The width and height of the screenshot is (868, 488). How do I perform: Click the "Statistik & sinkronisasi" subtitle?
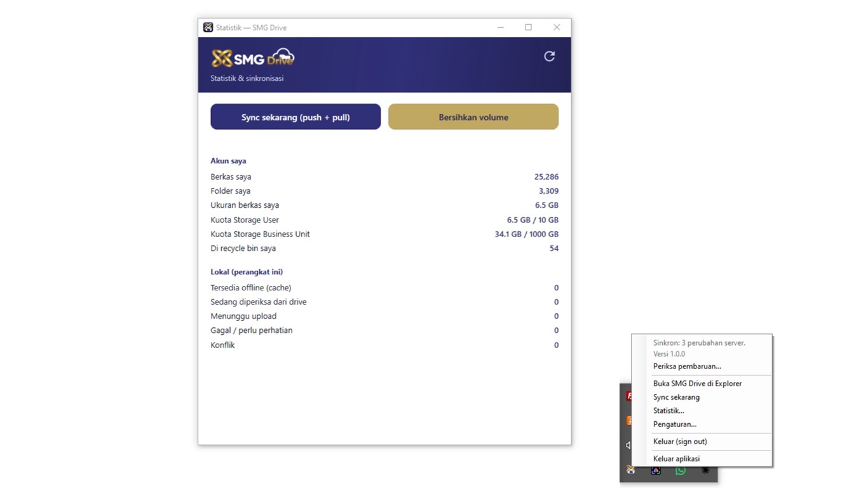coord(247,78)
